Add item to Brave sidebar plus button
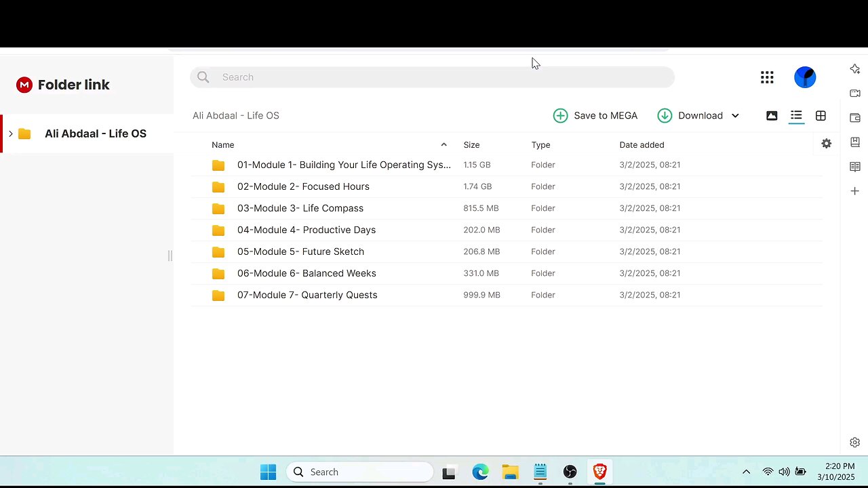The width and height of the screenshot is (868, 488). pyautogui.click(x=854, y=191)
